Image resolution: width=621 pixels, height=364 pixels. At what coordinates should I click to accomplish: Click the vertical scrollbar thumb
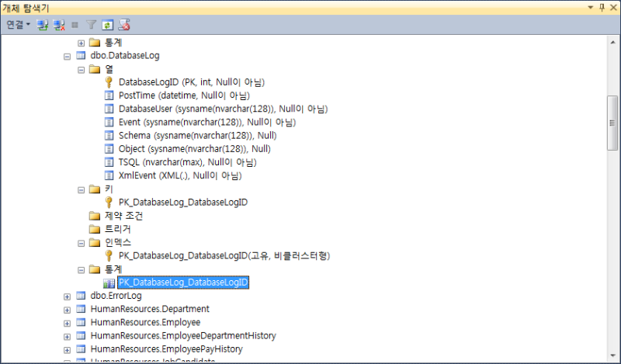pyautogui.click(x=612, y=123)
